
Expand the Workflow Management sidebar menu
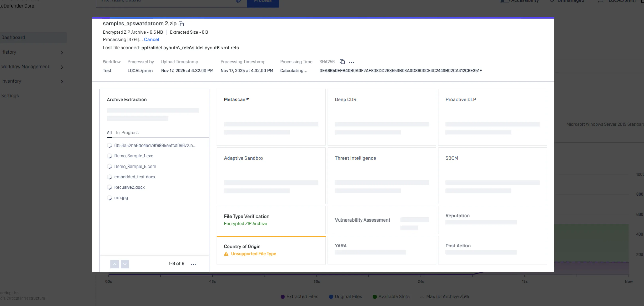(62, 67)
